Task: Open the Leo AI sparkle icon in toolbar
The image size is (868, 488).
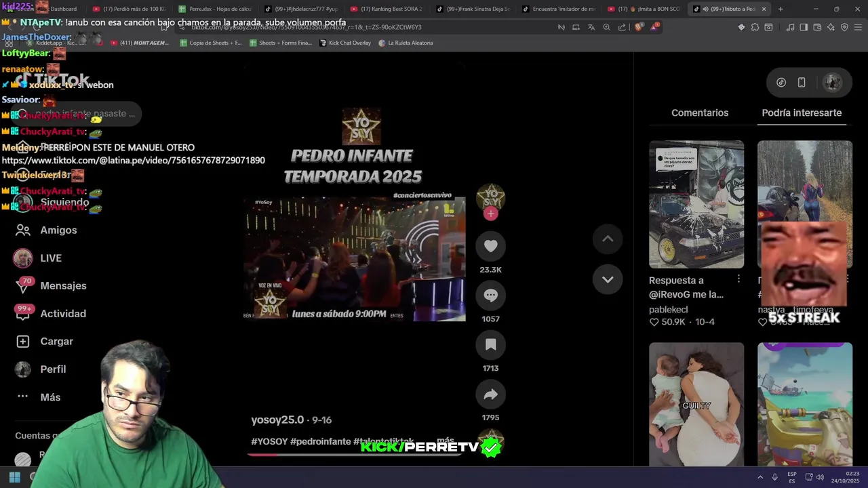Action: (x=831, y=27)
